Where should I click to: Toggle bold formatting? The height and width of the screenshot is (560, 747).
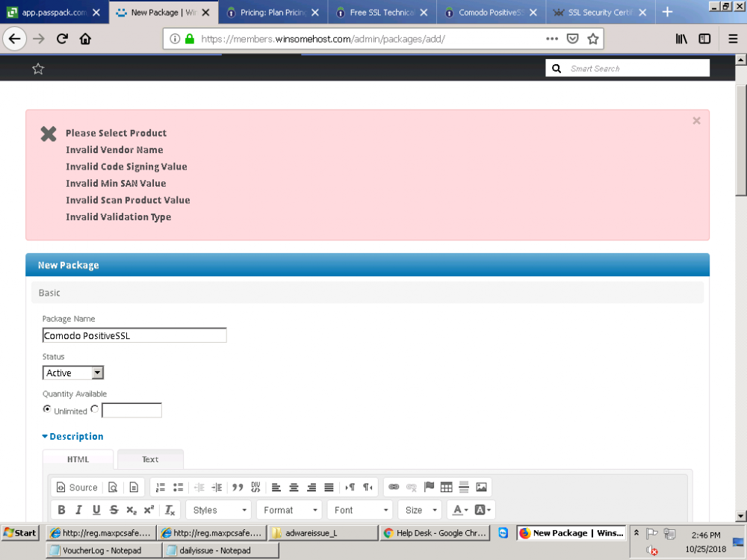pos(61,510)
